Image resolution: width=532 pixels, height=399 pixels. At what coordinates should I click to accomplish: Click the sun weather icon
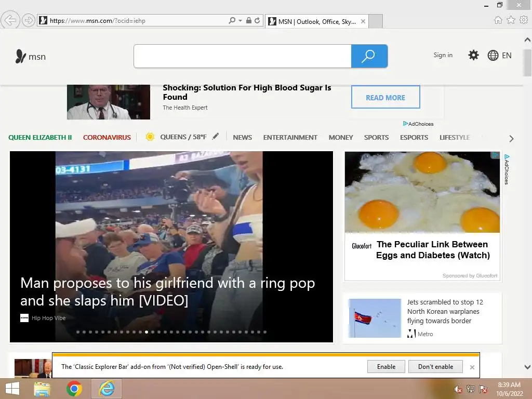tap(150, 137)
